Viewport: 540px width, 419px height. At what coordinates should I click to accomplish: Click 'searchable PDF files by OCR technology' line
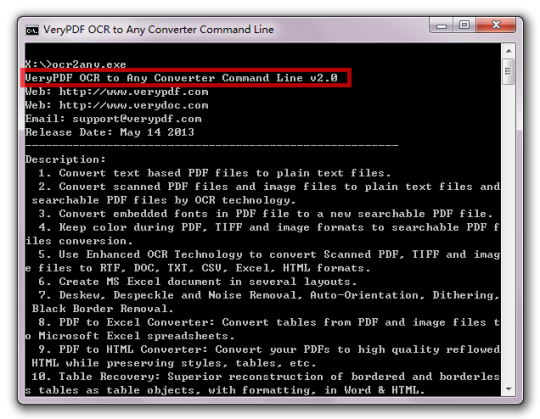(x=164, y=200)
